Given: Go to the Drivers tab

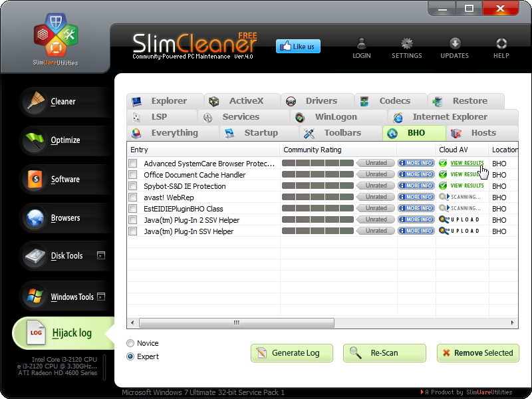Looking at the screenshot, I should coord(318,101).
